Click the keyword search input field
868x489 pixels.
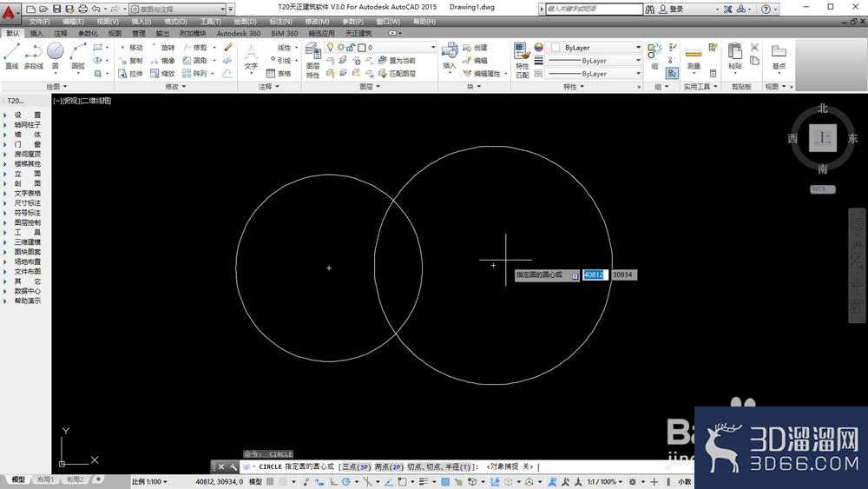(x=594, y=9)
